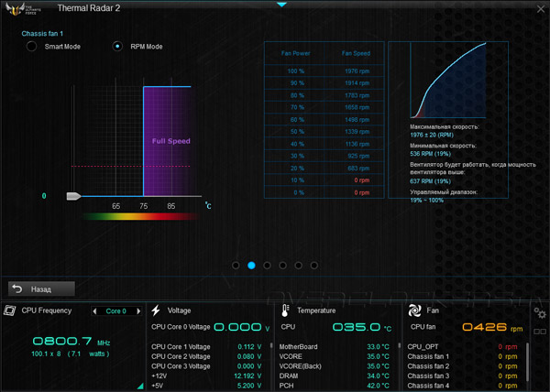Click the 20 % fan power cell
The image size is (550, 392).
pyautogui.click(x=297, y=169)
